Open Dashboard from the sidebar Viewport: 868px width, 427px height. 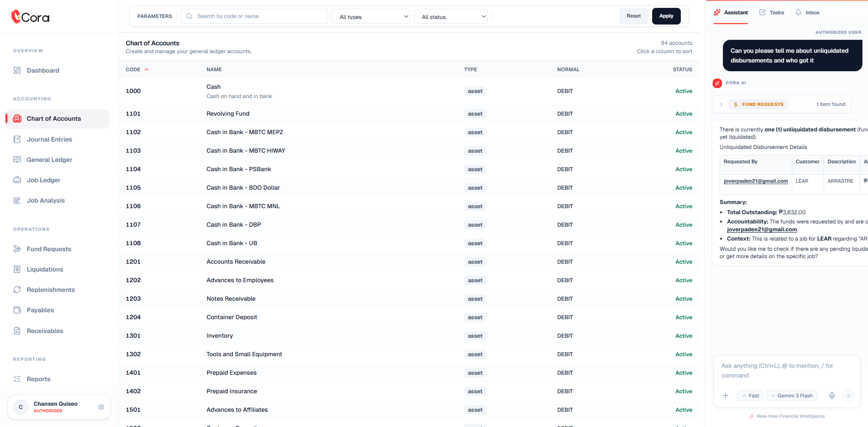43,70
